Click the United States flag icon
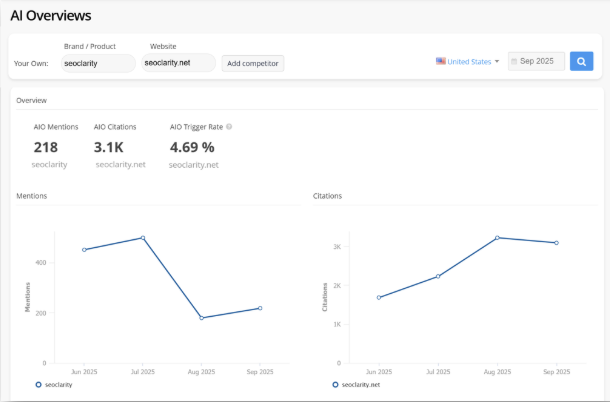Image resolution: width=610 pixels, height=402 pixels. pyautogui.click(x=440, y=61)
